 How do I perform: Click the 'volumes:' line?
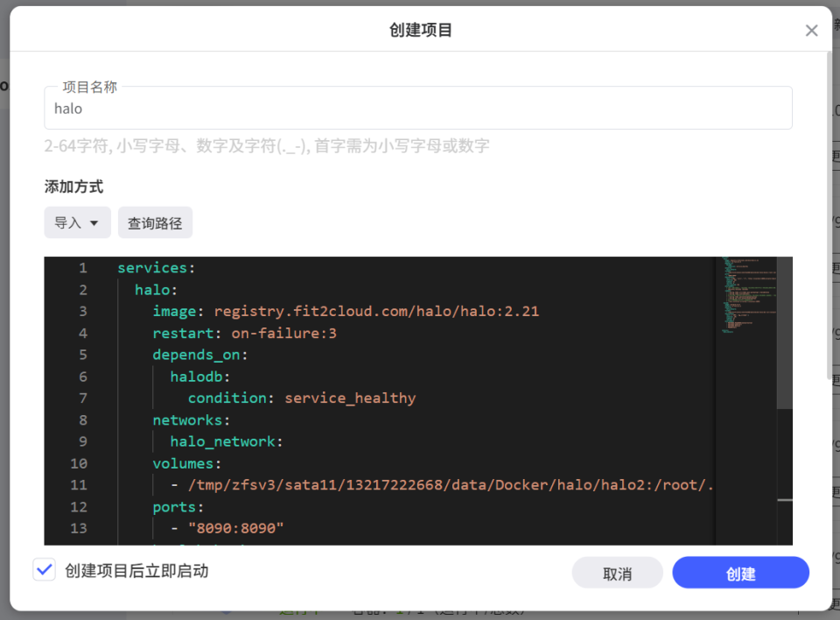[187, 463]
